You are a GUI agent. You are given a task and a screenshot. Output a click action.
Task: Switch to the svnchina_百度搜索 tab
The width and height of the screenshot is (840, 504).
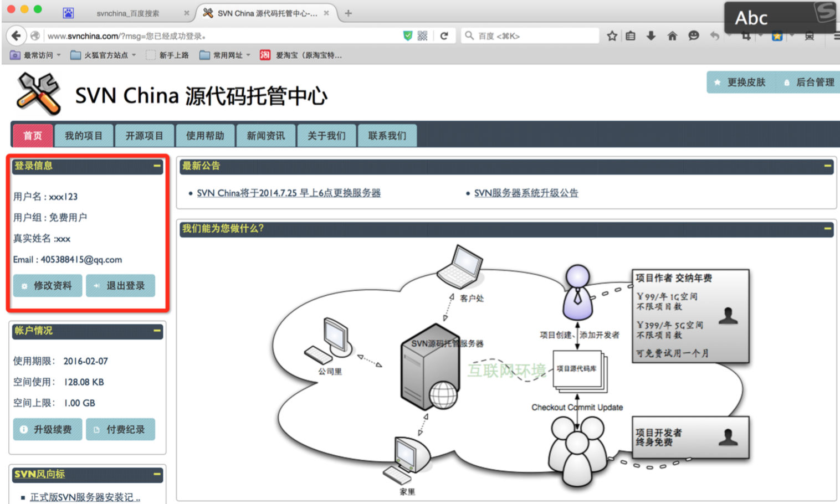pyautogui.click(x=127, y=13)
